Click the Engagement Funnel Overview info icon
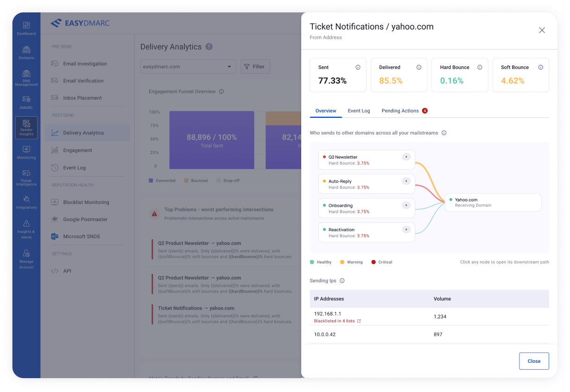The height and width of the screenshot is (392, 570). pos(222,91)
